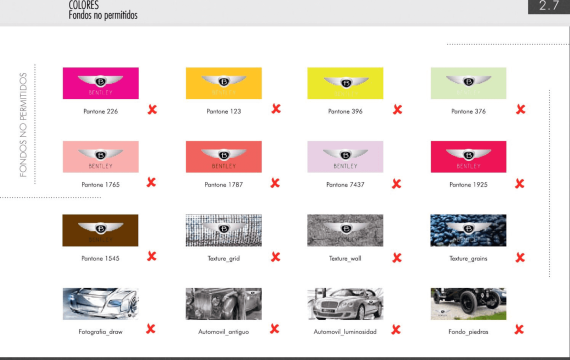570x360 pixels.
Task: Click the 'Automovil_antiguo' caption
Action: (224, 332)
